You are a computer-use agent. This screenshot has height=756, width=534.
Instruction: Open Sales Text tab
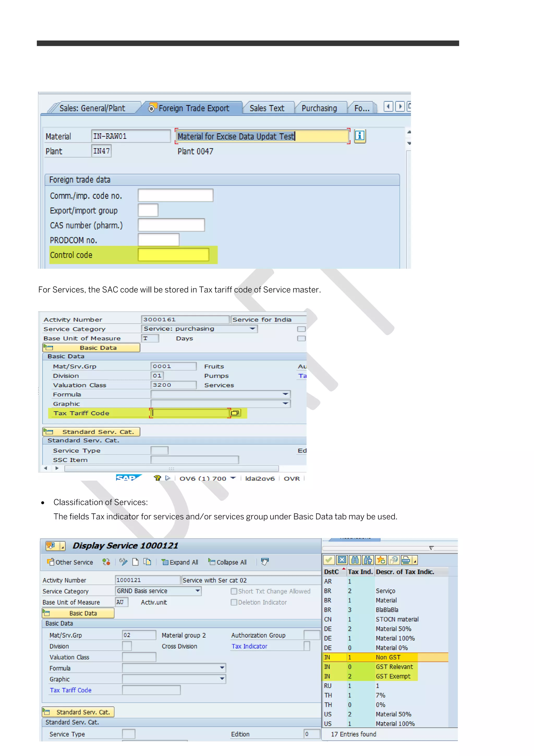coord(267,108)
